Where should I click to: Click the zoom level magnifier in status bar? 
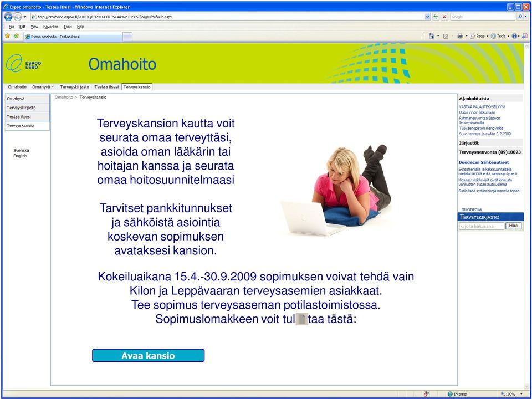point(503,394)
